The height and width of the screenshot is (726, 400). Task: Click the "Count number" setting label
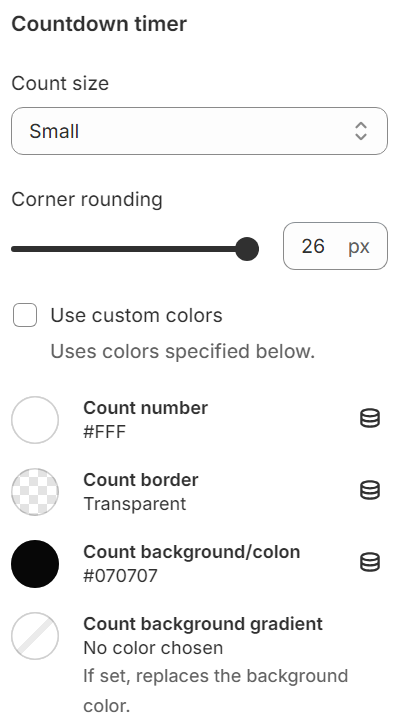[145, 408]
